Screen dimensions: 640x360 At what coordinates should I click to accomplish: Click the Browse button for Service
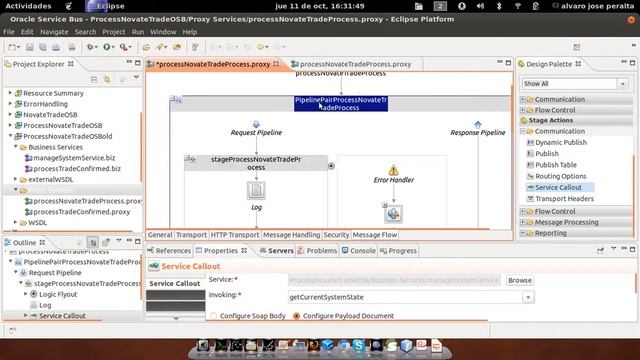[520, 280]
